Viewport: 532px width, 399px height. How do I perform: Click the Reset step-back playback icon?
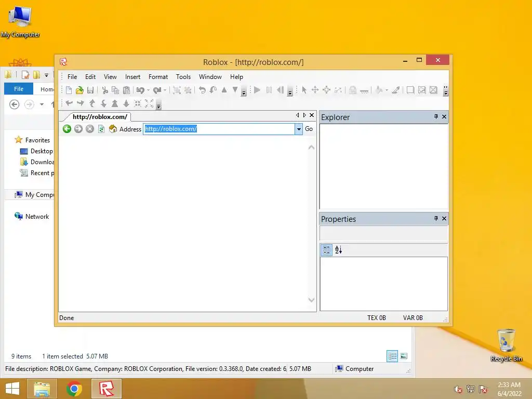click(x=280, y=90)
